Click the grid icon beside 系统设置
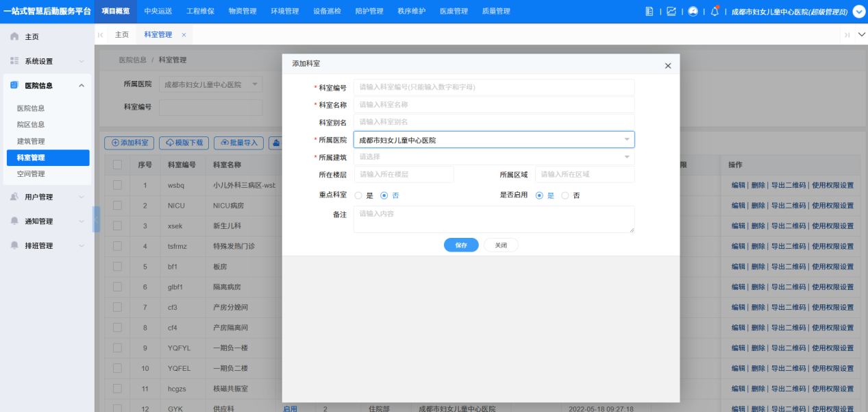This screenshot has width=868, height=412. (x=14, y=61)
